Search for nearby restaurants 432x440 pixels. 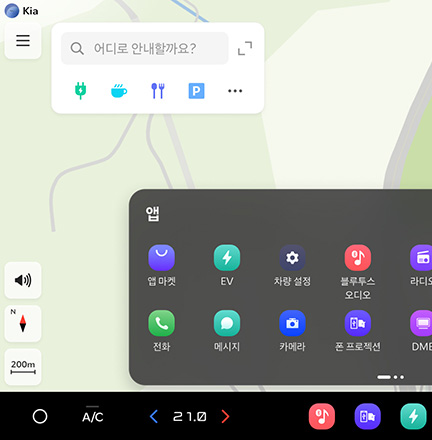[x=158, y=91]
